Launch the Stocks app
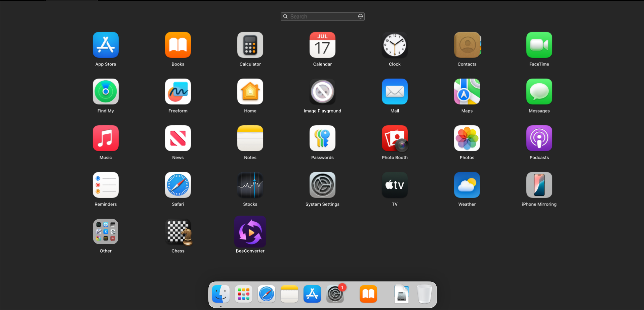The width and height of the screenshot is (644, 310). (250, 185)
